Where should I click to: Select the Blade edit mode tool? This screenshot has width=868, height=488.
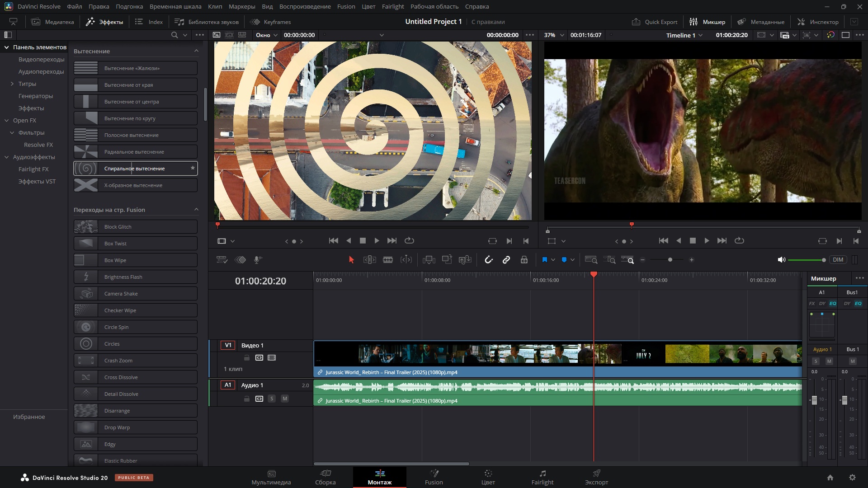[x=387, y=260]
